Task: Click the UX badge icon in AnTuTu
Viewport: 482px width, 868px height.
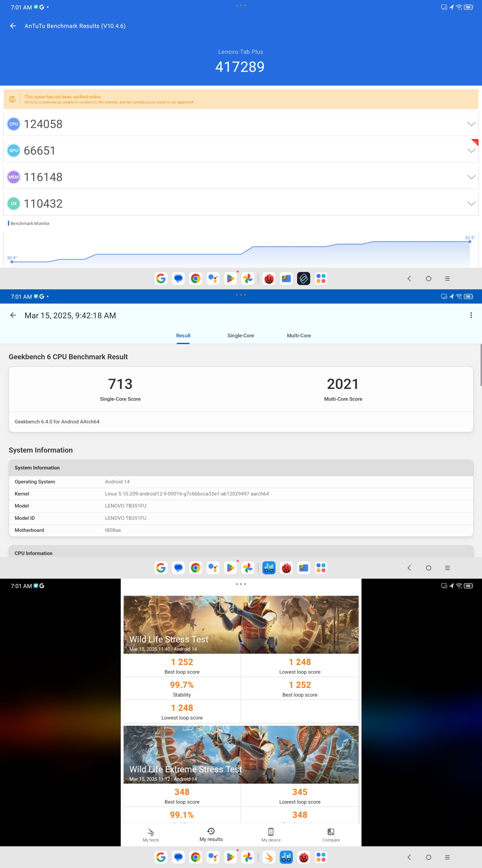Action: 14,203
